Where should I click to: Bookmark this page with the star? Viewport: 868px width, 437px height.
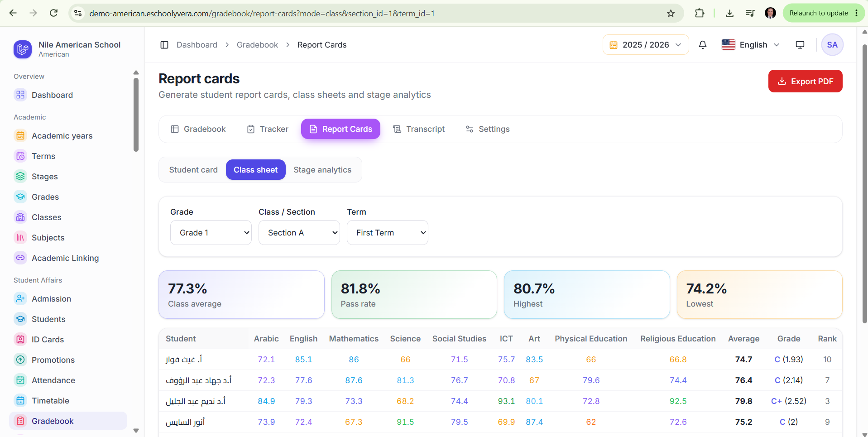(671, 13)
